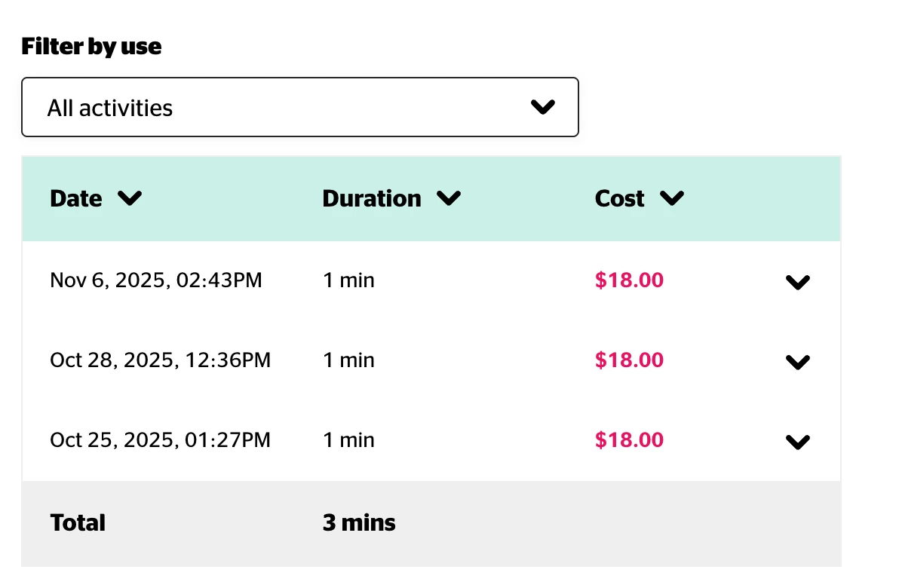899x588 pixels.
Task: Expand the Oct 28, 2025 row details
Action: [x=797, y=362]
